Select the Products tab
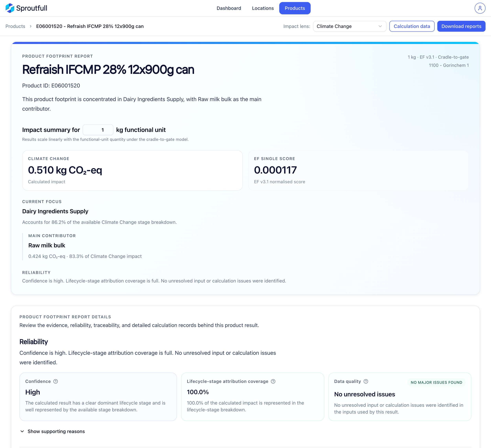Screen dimensions: 491x448 pyautogui.click(x=295, y=8)
